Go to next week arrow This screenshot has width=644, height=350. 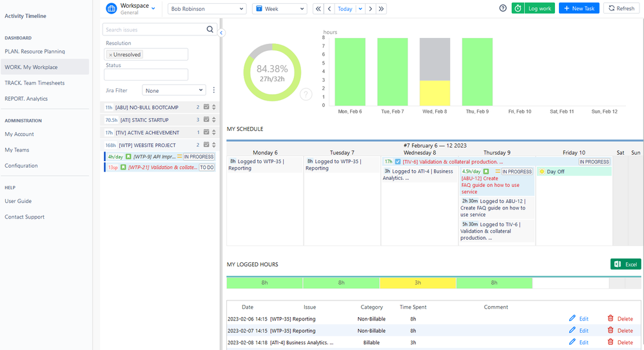pyautogui.click(x=371, y=8)
